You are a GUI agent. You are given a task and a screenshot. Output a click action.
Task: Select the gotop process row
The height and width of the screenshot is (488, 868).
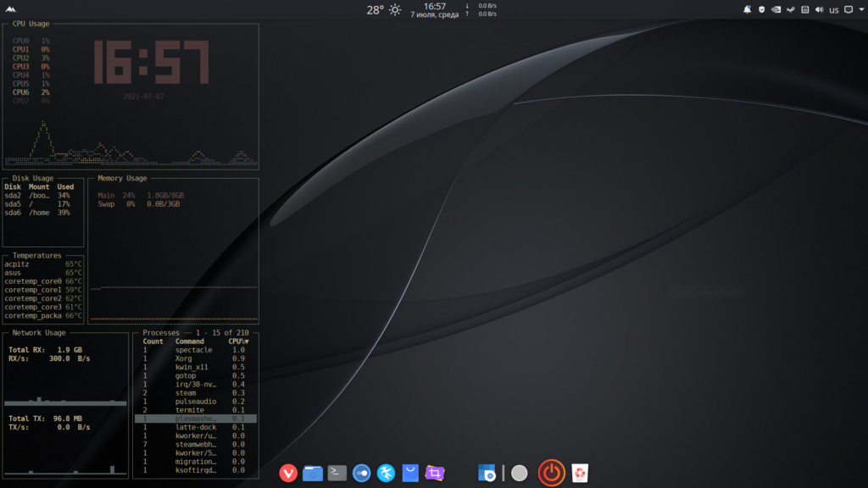tap(196, 375)
